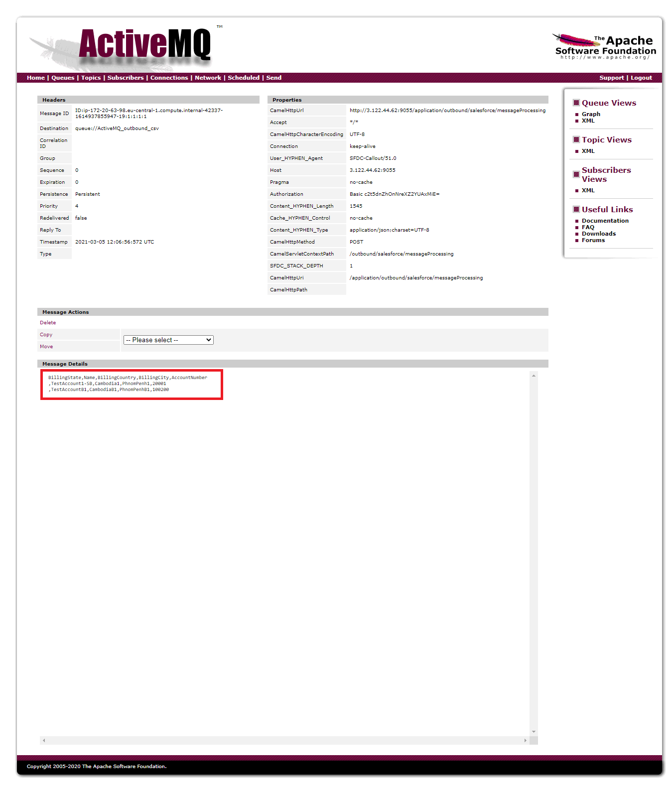Viewport: 672px width, 793px height.
Task: Delete the message via Delete link
Action: 48,323
